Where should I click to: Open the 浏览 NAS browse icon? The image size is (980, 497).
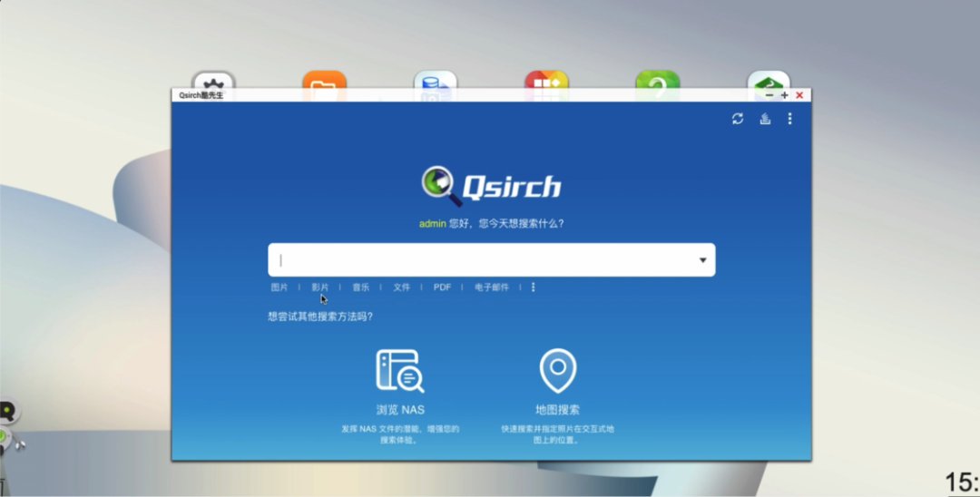[400, 371]
